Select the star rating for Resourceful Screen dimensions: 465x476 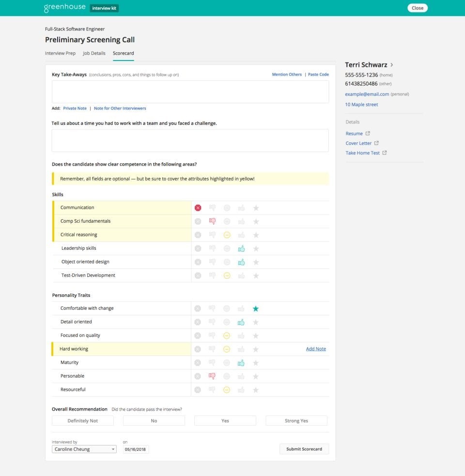click(x=256, y=389)
